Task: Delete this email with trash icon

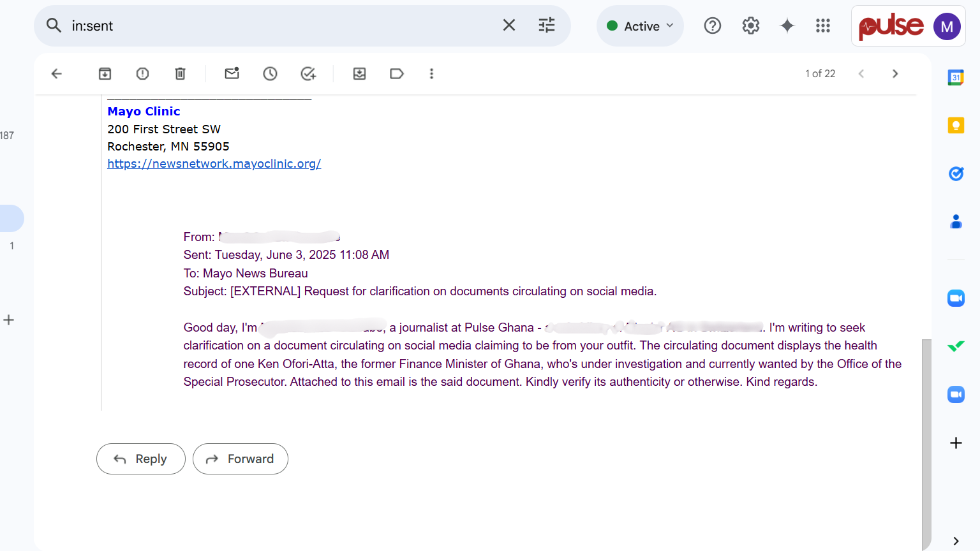Action: click(x=180, y=74)
